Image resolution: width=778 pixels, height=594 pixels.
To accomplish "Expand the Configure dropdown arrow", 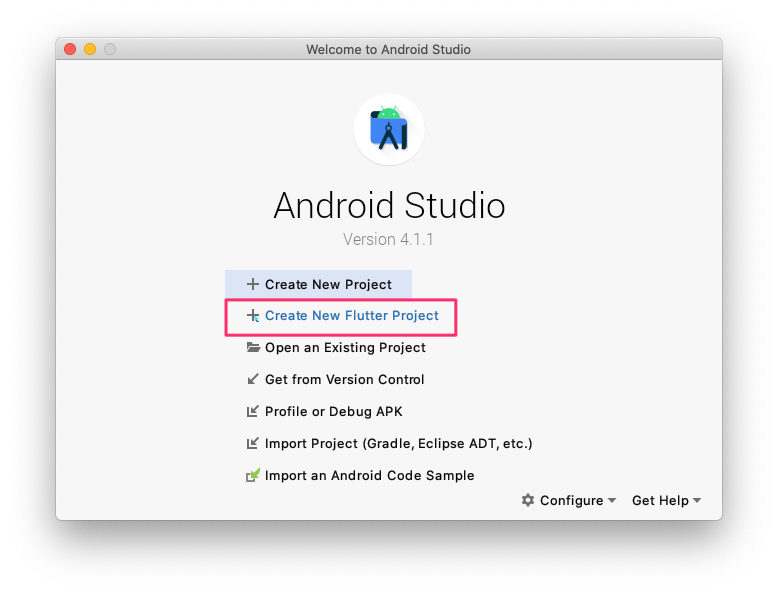I will [x=612, y=500].
